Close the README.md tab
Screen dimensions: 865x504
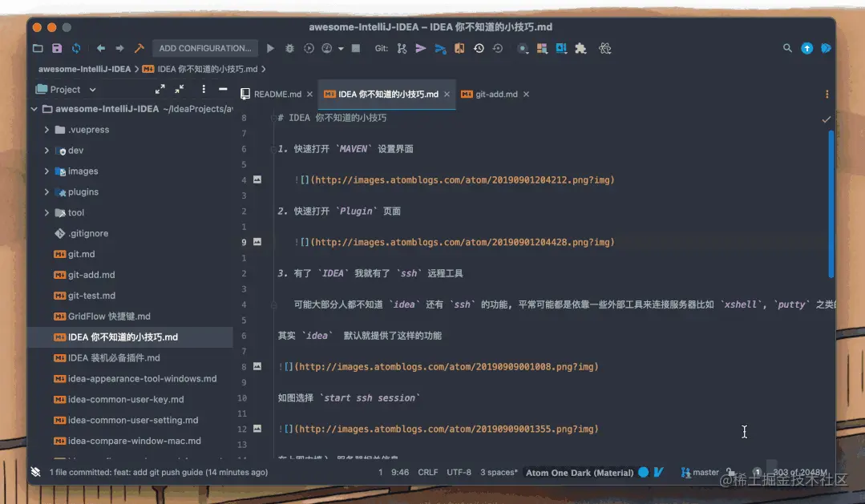(309, 95)
